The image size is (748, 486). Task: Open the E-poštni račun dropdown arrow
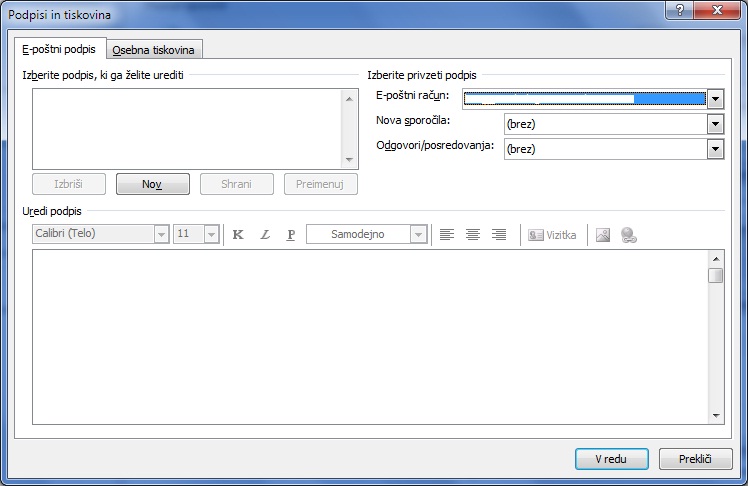[x=715, y=99]
